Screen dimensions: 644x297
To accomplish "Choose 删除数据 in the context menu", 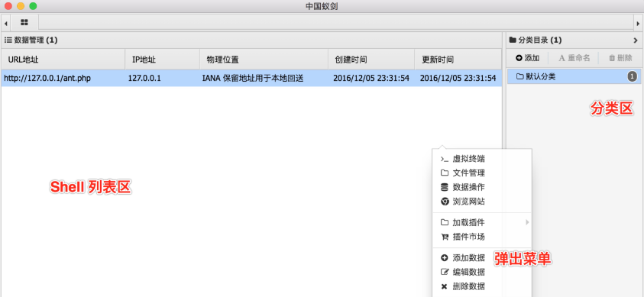I will pyautogui.click(x=482, y=286).
